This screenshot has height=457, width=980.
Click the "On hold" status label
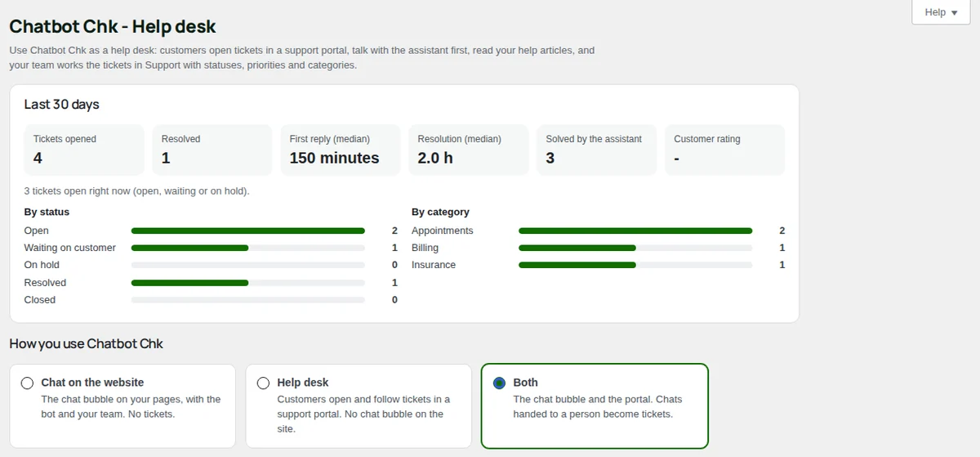pos(42,265)
